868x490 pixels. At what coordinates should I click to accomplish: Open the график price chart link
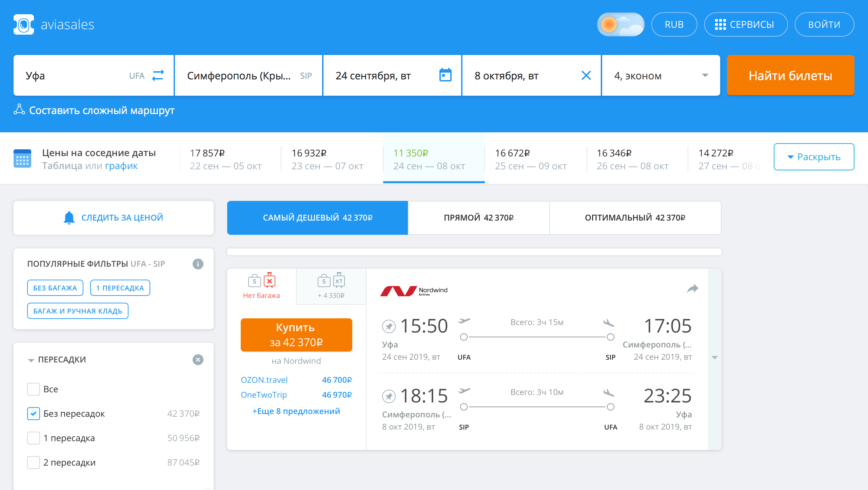(121, 166)
